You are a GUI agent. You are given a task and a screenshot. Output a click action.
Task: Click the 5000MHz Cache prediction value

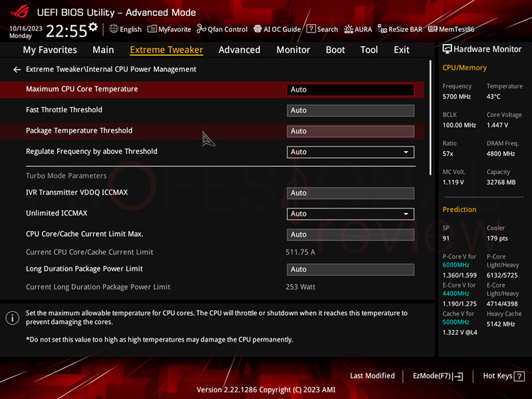tap(456, 322)
